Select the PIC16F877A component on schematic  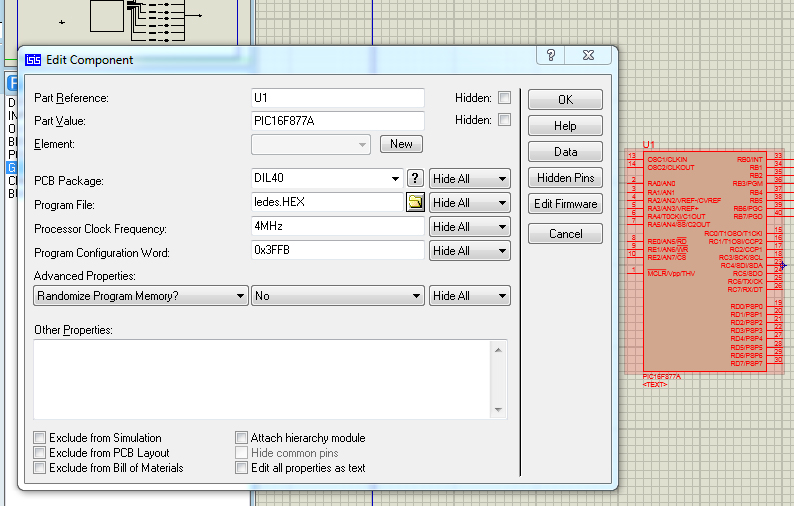704,261
